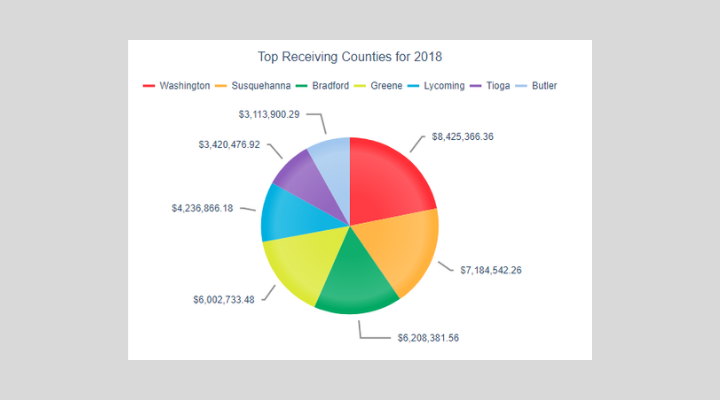Click the $4,236,866.18 data label
Image resolution: width=720 pixels, height=400 pixels.
(x=202, y=208)
